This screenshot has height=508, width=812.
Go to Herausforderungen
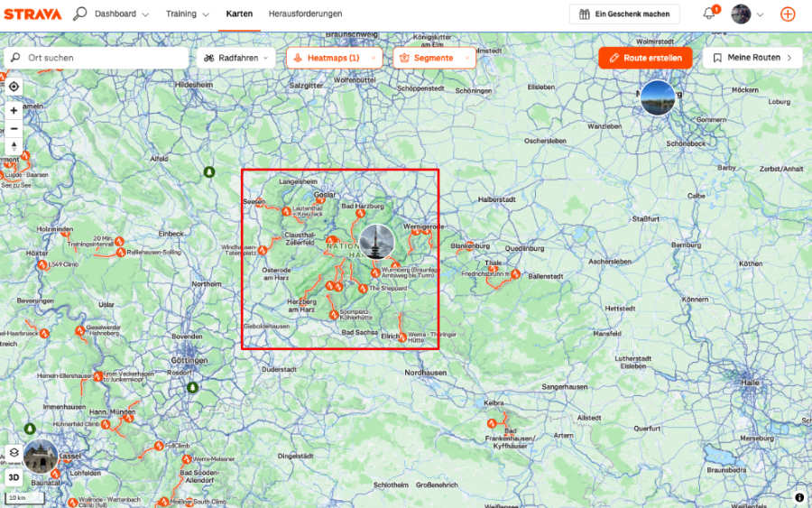pyautogui.click(x=305, y=14)
